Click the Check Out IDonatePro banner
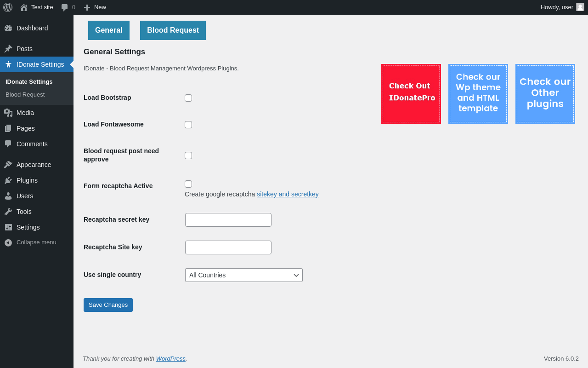 [411, 94]
